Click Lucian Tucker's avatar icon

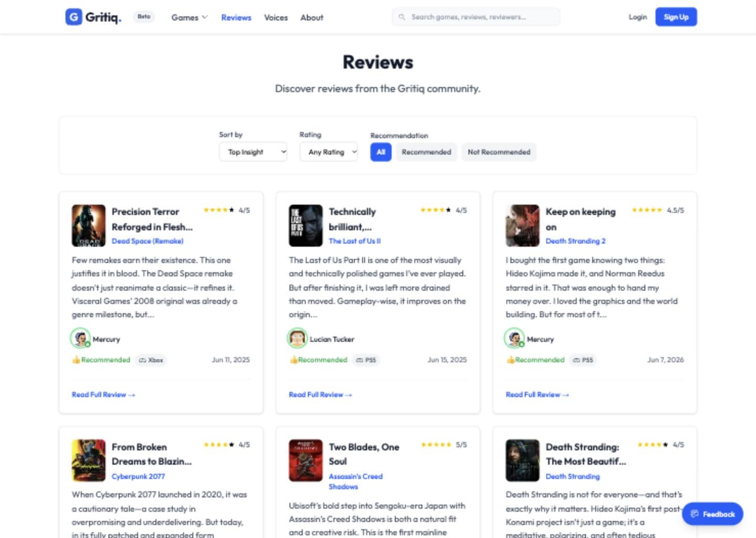pyautogui.click(x=297, y=338)
